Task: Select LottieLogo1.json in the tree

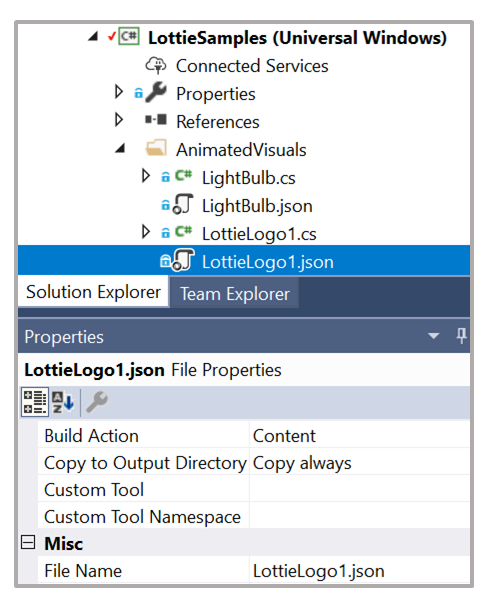Action: point(268,262)
